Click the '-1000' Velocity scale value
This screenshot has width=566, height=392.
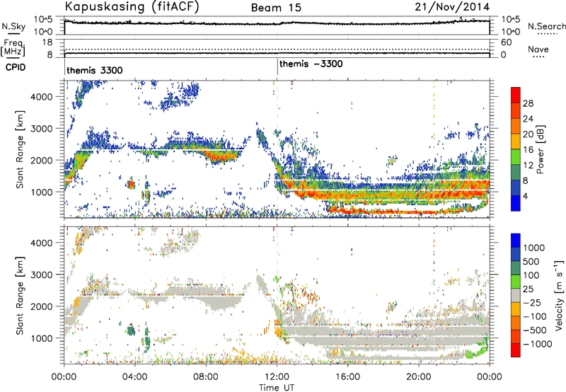(538, 344)
